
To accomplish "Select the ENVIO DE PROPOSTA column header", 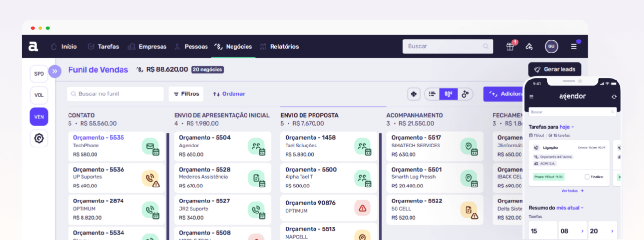I will click(309, 116).
